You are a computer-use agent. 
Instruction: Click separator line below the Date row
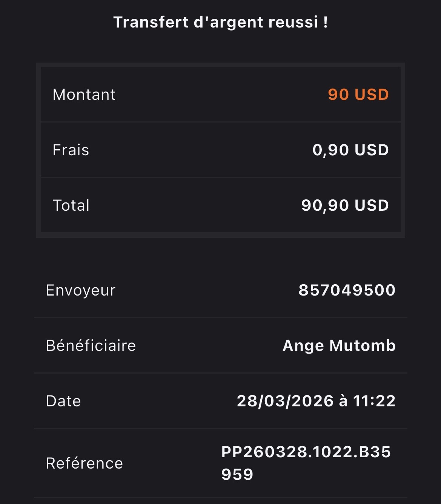click(221, 428)
